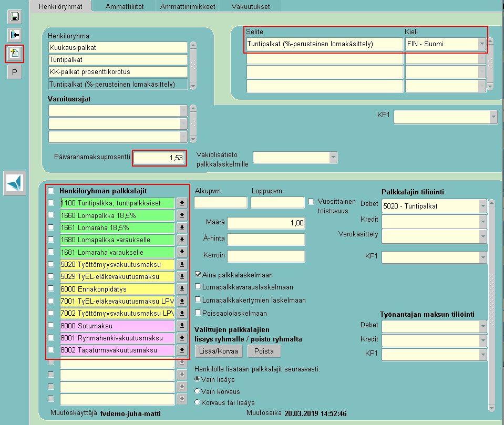The image size is (504, 425).
Task: Tick the Henkilöryhmän palkkalajit select-all checkbox
Action: (51, 191)
